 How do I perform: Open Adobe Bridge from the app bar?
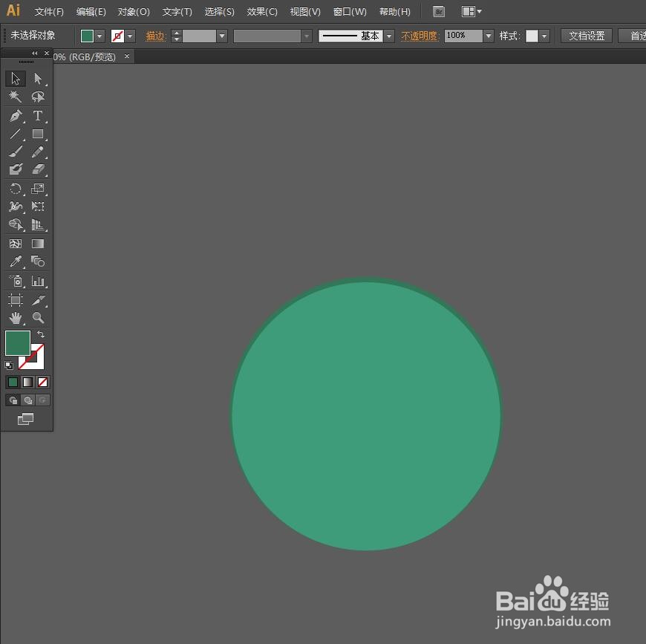coord(439,11)
